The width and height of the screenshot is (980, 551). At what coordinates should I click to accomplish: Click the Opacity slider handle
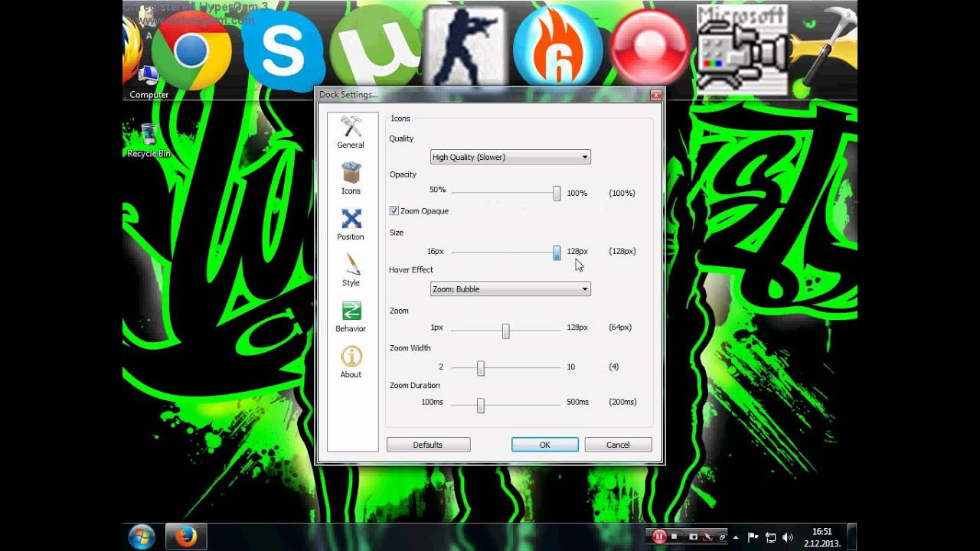[x=557, y=194]
